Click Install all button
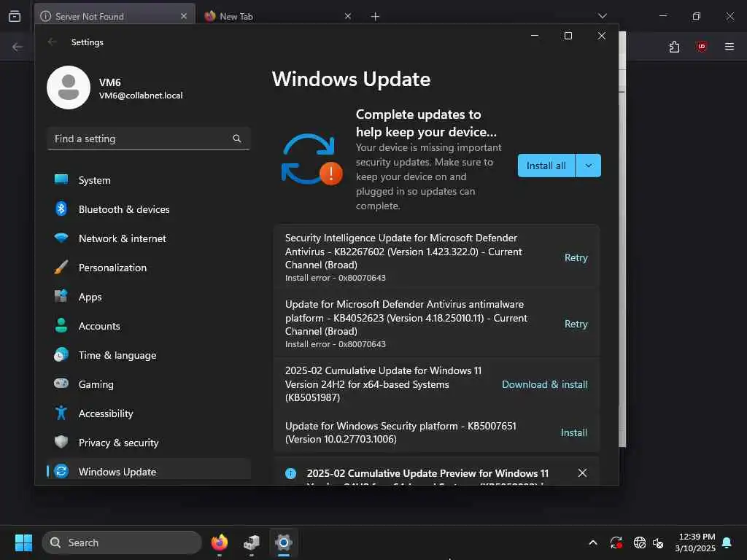Viewport: 747px width, 560px height. [546, 166]
